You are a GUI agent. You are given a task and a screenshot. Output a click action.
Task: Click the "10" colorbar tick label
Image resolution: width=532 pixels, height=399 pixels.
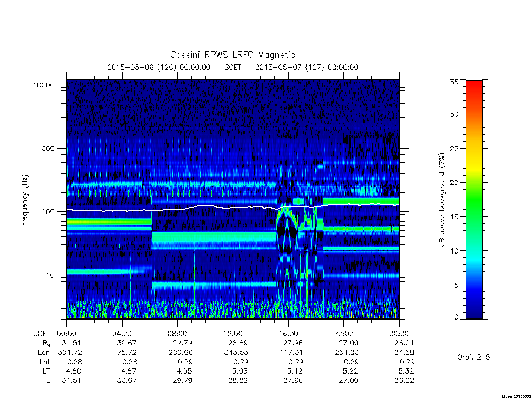point(454,251)
